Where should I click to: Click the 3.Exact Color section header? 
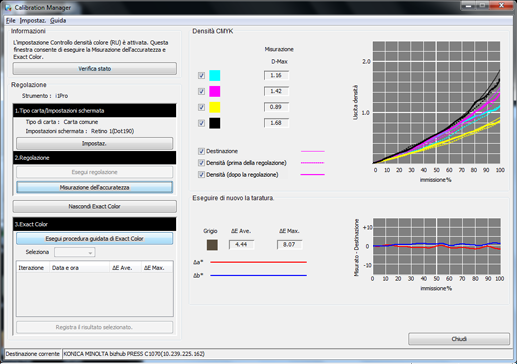pyautogui.click(x=95, y=224)
